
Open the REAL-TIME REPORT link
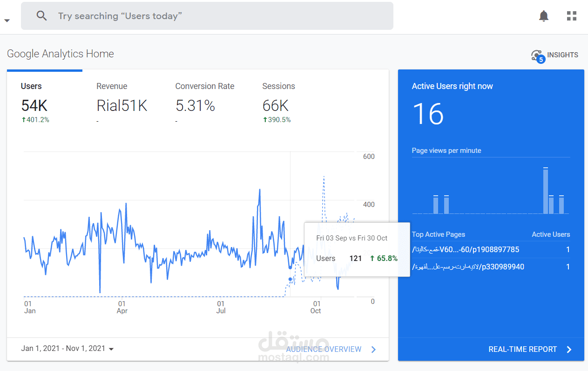pyautogui.click(x=522, y=349)
